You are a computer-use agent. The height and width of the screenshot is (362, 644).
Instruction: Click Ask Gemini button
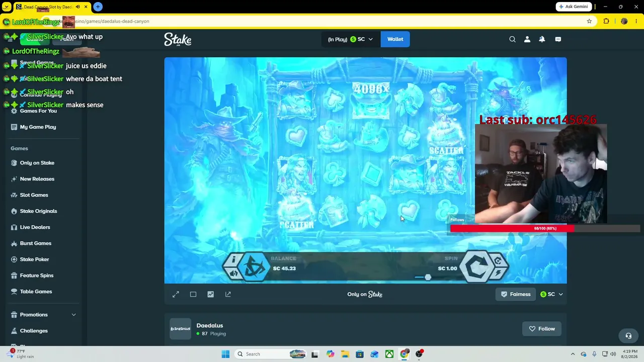574,7
